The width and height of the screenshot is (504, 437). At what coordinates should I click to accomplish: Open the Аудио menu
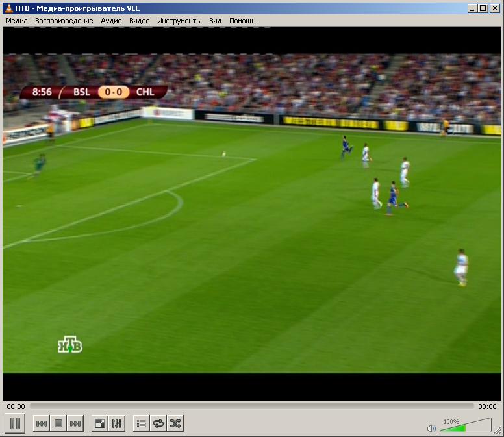pyautogui.click(x=111, y=21)
